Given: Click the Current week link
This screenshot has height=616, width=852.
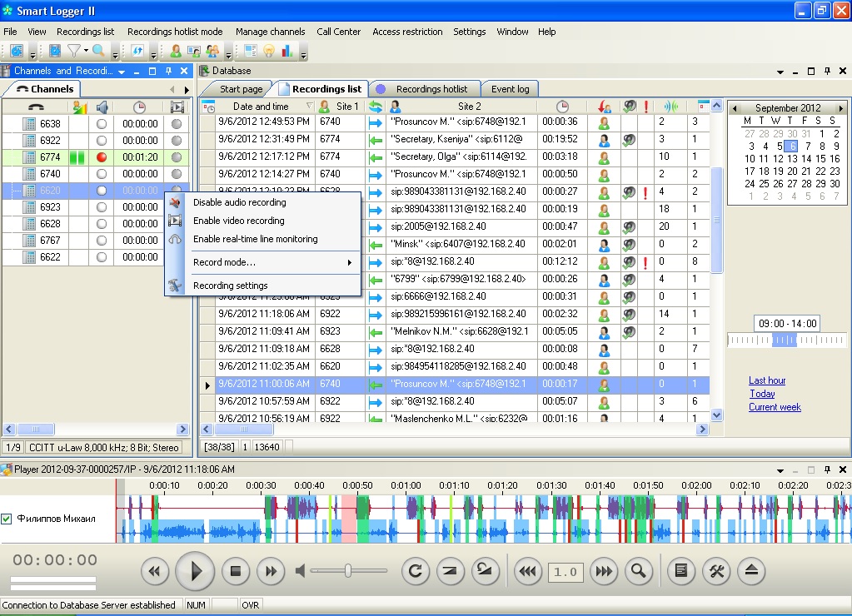Looking at the screenshot, I should coord(775,407).
